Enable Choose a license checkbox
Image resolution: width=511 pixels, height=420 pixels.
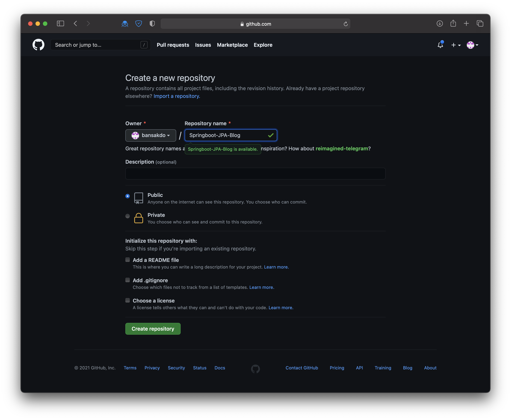tap(127, 301)
